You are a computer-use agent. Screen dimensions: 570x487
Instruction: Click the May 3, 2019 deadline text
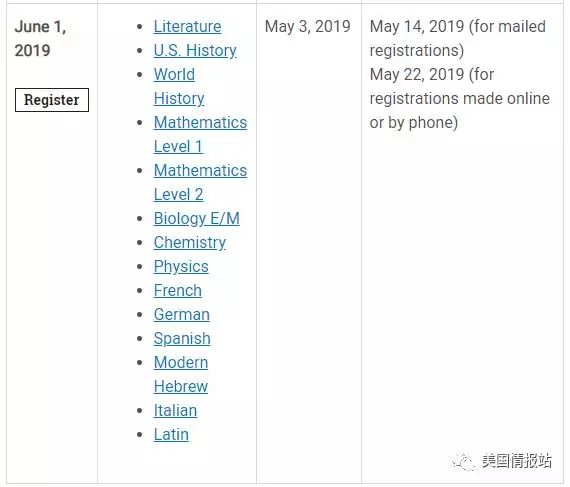tap(308, 27)
